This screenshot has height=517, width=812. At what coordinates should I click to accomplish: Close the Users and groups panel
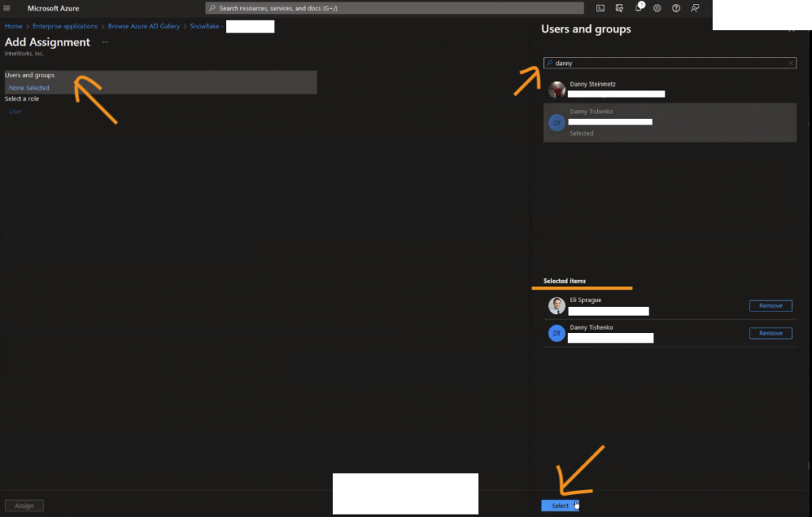coord(793,29)
